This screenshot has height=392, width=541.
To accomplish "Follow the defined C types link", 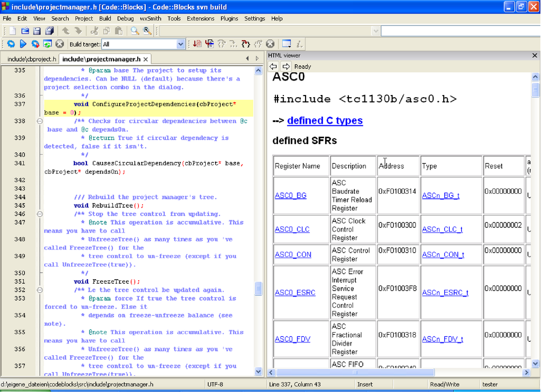I will [x=324, y=120].
